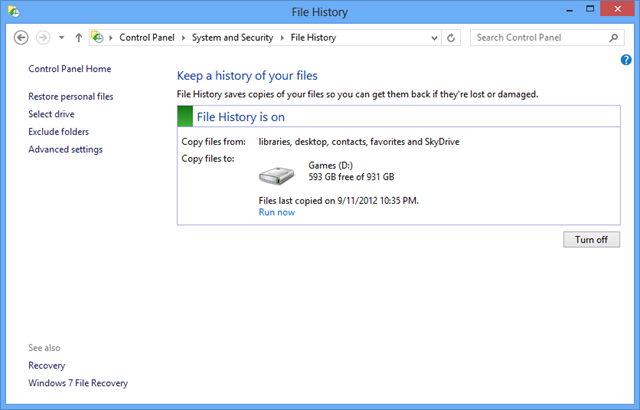The height and width of the screenshot is (410, 640).
Task: Open Windows 7 File Recovery
Action: pos(78,383)
